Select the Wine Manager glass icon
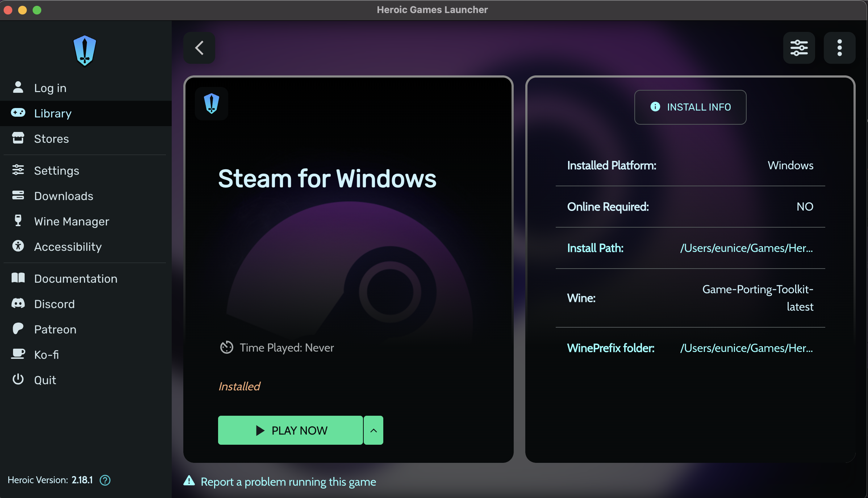Viewport: 868px width, 498px height. click(18, 221)
